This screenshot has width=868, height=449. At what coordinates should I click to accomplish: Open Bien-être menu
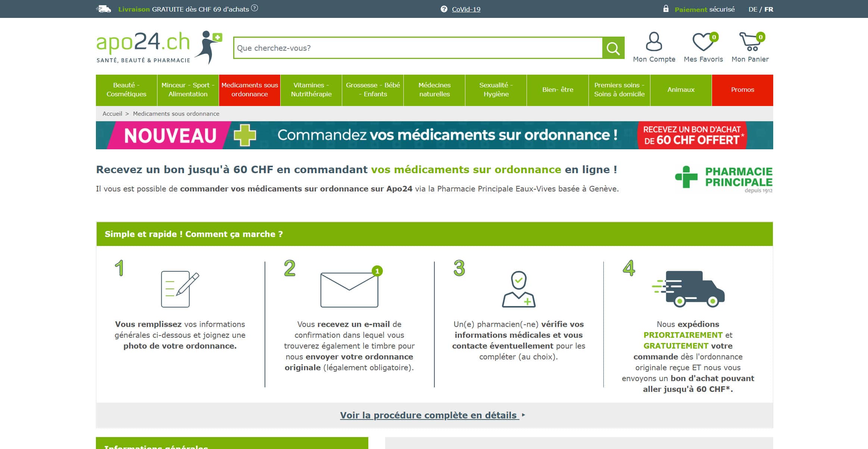558,90
